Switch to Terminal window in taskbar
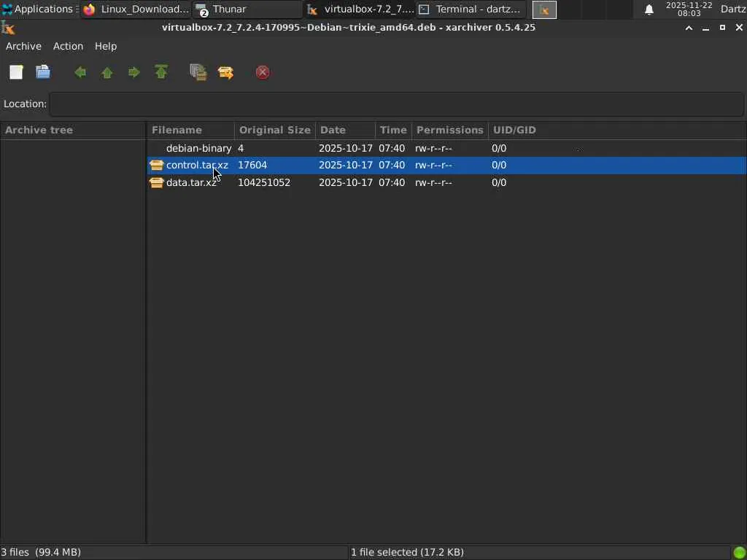This screenshot has width=747, height=560. [471, 9]
